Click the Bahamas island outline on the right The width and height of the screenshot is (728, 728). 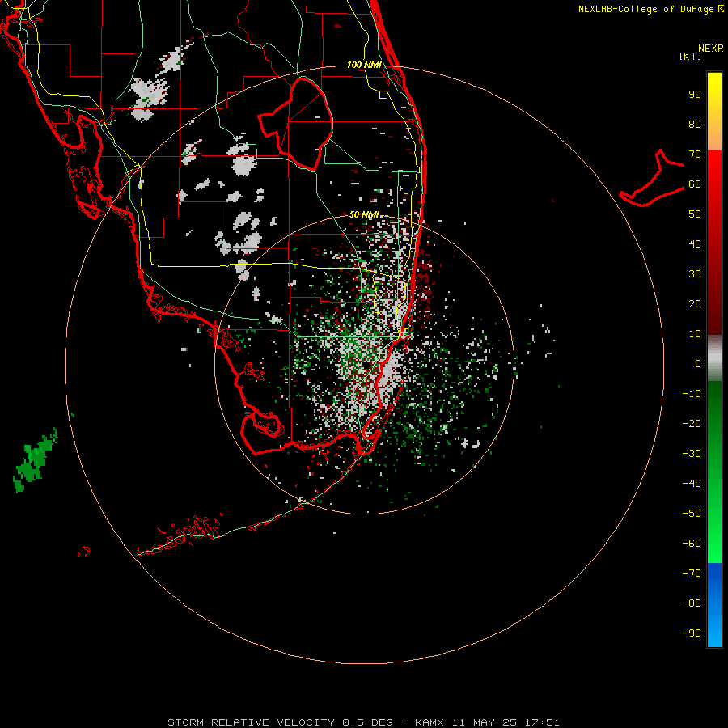click(652, 178)
